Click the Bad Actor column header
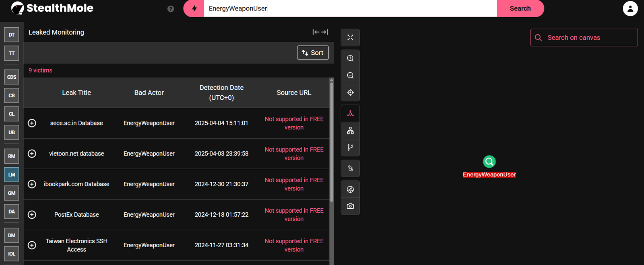Viewport: 644px width, 265px height. pos(149,92)
